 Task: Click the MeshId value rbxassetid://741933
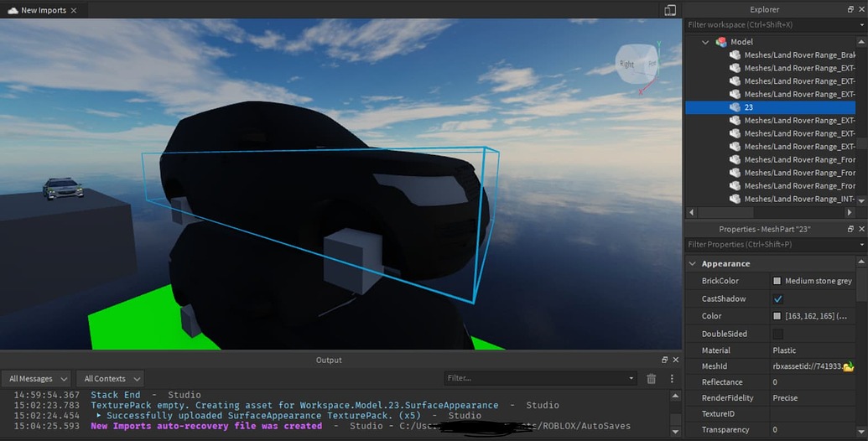tap(807, 366)
